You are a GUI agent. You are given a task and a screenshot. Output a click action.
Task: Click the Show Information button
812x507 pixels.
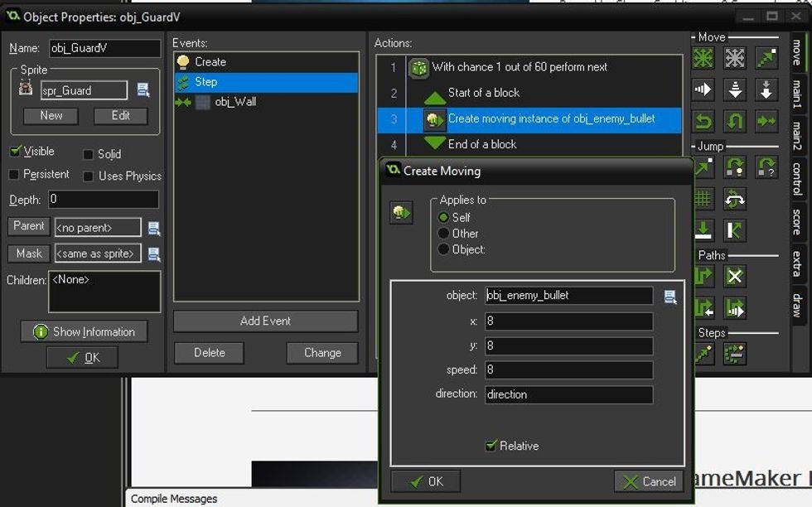coord(84,331)
